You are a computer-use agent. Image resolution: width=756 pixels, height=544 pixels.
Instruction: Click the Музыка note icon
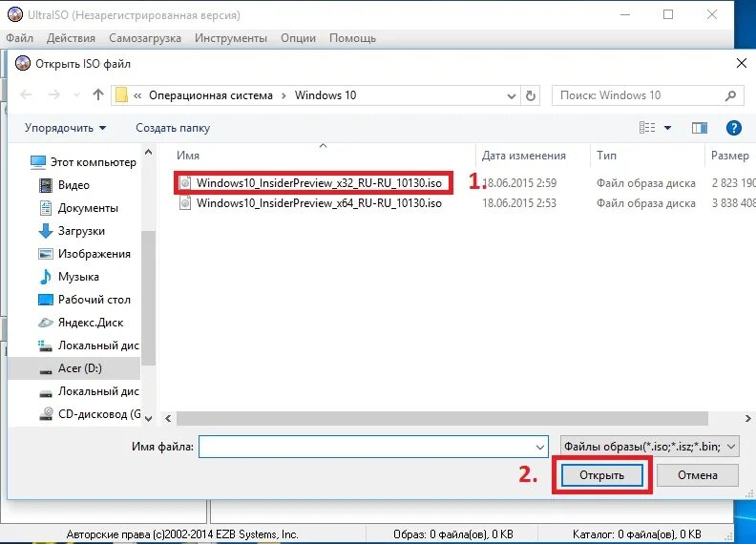[45, 277]
